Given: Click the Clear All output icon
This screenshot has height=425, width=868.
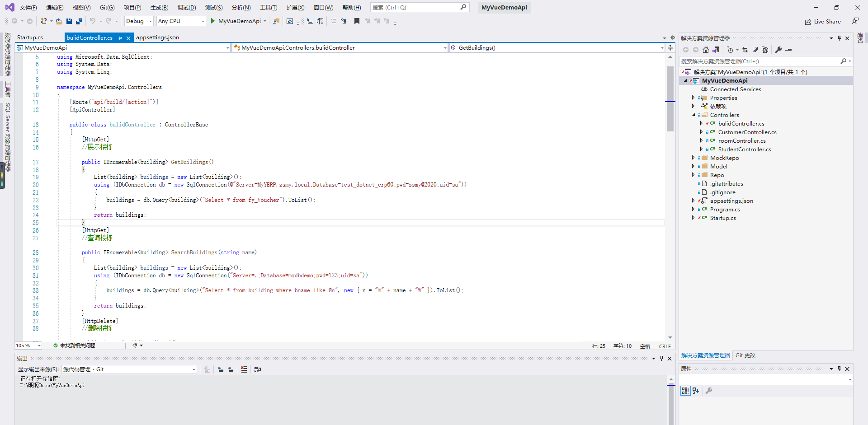Looking at the screenshot, I should [244, 369].
